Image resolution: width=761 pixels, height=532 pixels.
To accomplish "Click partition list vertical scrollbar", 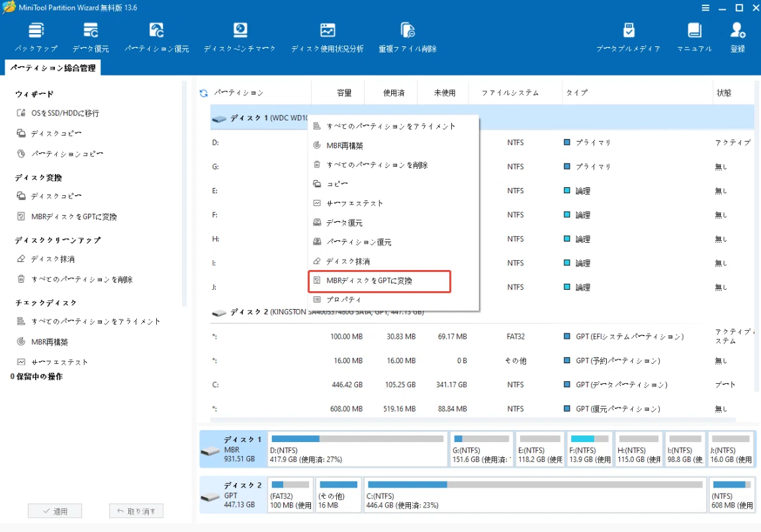I will (x=756, y=236).
